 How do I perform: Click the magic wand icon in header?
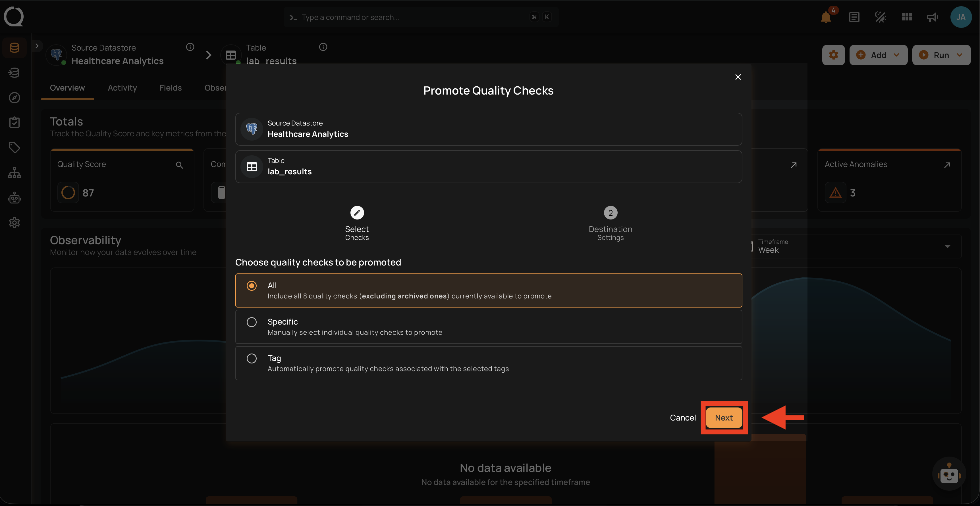[x=880, y=17]
